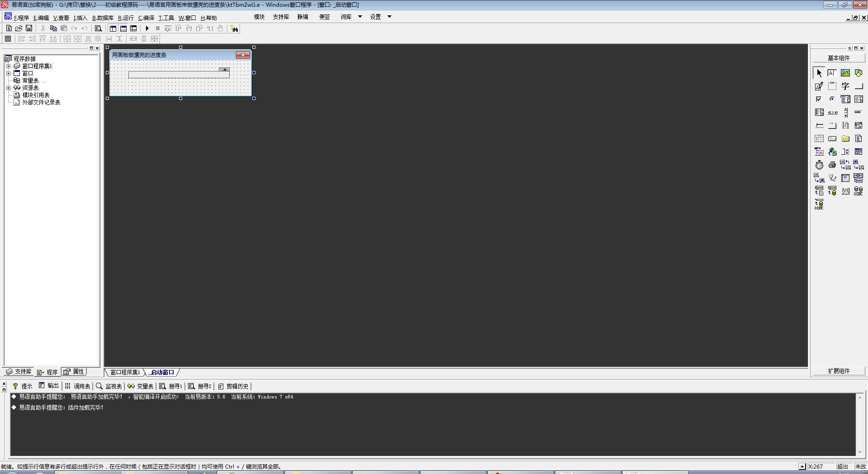Click the Open file folder icon
This screenshot has width=868, height=474.
point(19,28)
